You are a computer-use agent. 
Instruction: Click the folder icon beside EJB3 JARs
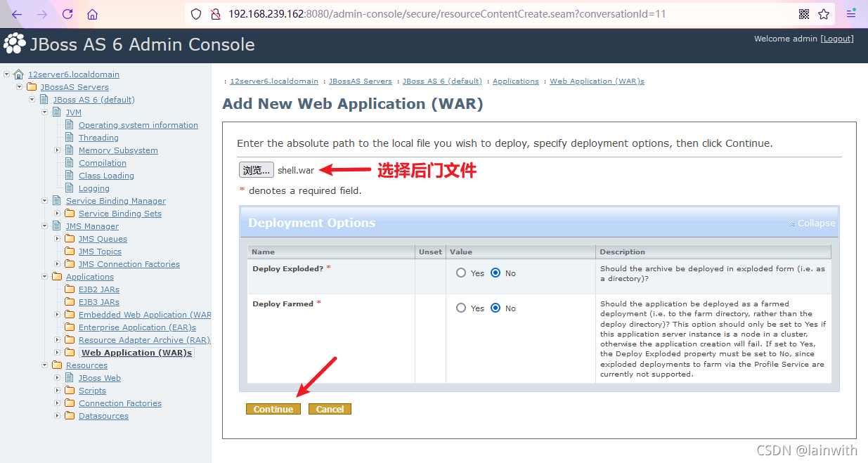pyautogui.click(x=70, y=302)
